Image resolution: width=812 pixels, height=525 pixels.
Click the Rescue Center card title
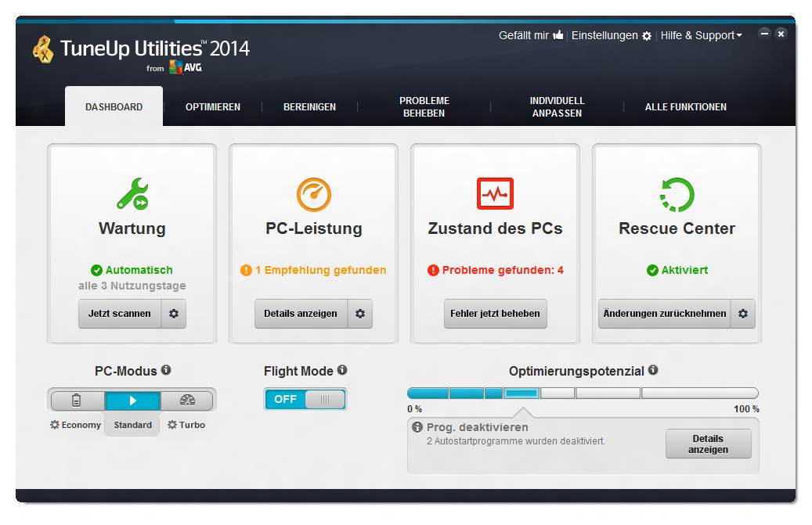point(677,228)
